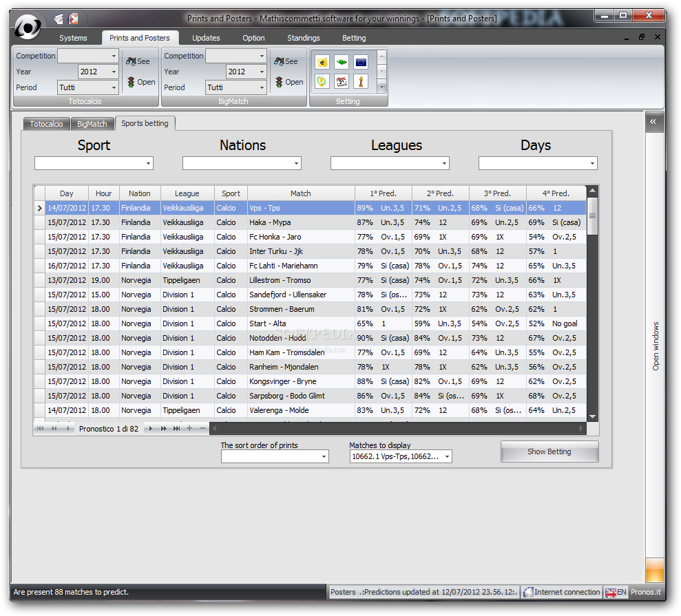Image resolution: width=681 pixels, height=616 pixels.
Task: Click the table horizontal scrollbar right arrow
Action: tap(582, 429)
